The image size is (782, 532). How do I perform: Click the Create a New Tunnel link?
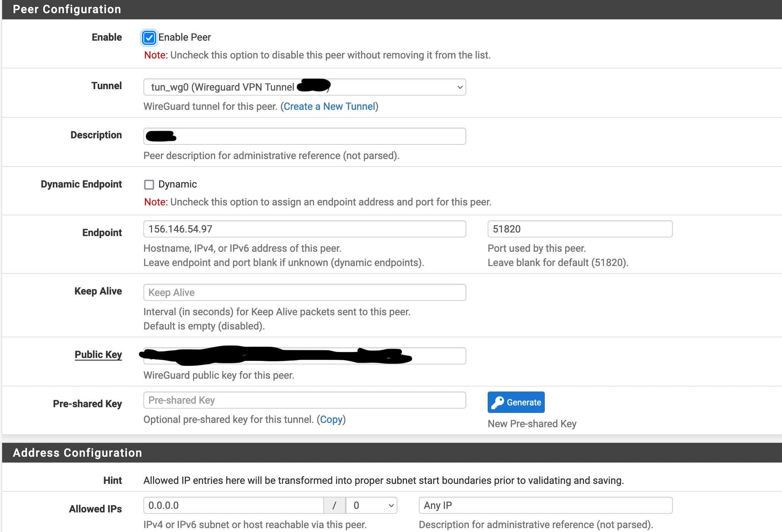[x=329, y=107]
